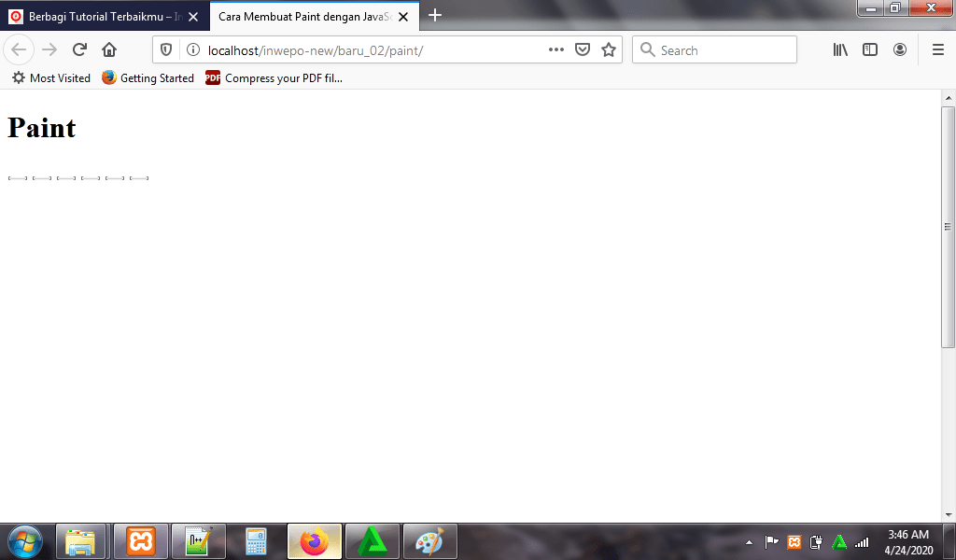The width and height of the screenshot is (956, 560).
Task: Go back with the browser back arrow
Action: click(x=19, y=49)
